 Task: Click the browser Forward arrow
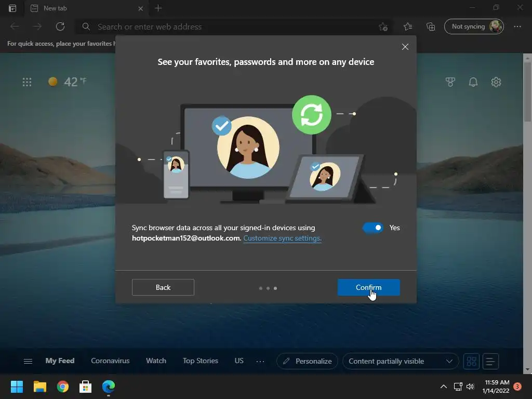click(37, 26)
